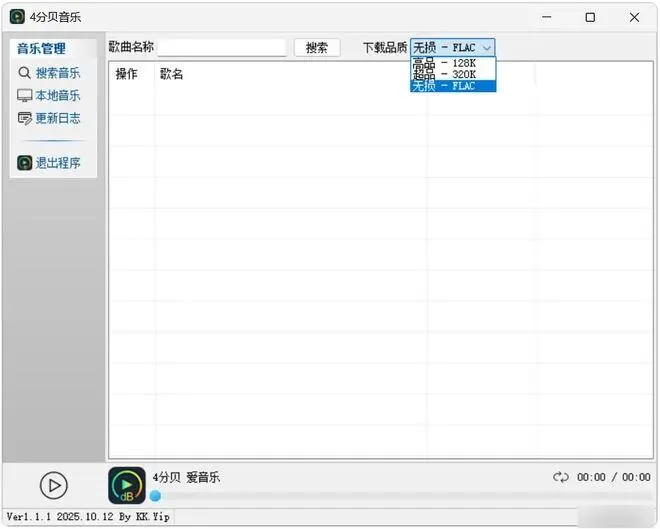This screenshot has width=660, height=529.
Task: Click the 搜索 button
Action: 317,48
